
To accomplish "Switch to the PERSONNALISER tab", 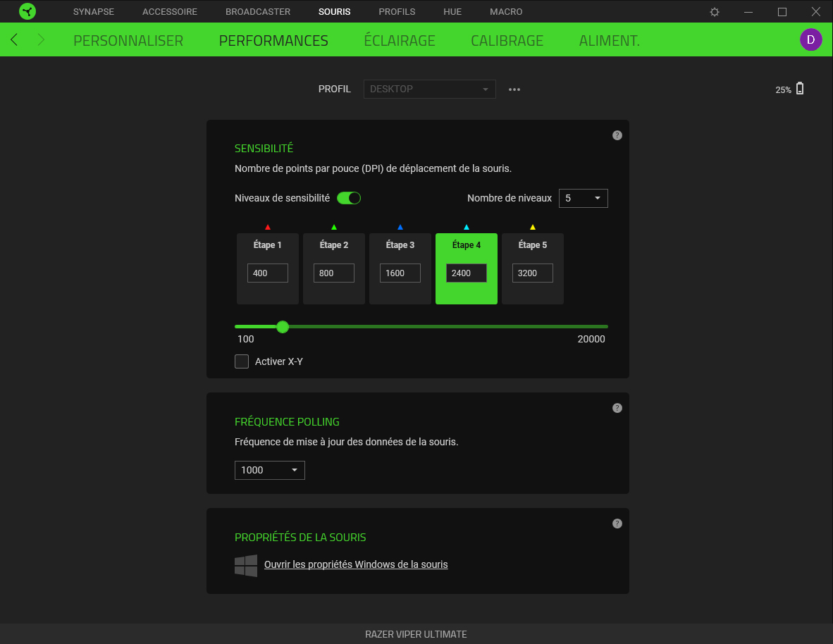I will [x=128, y=40].
